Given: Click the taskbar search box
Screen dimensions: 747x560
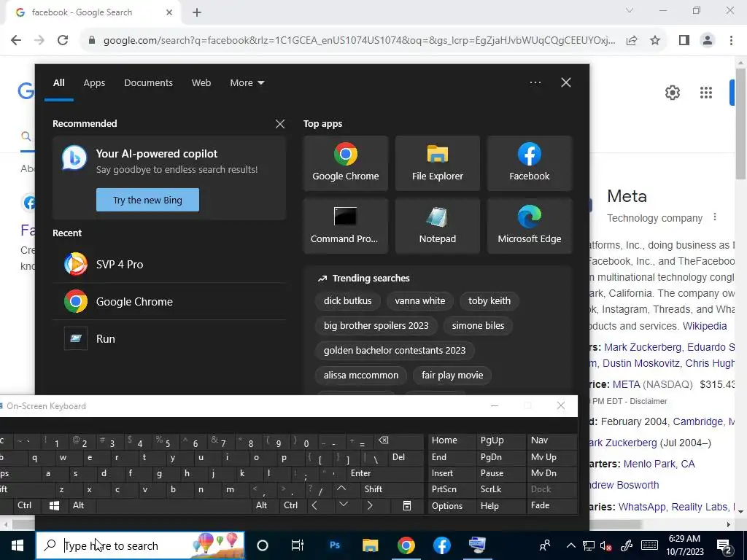Looking at the screenshot, I should [x=140, y=545].
